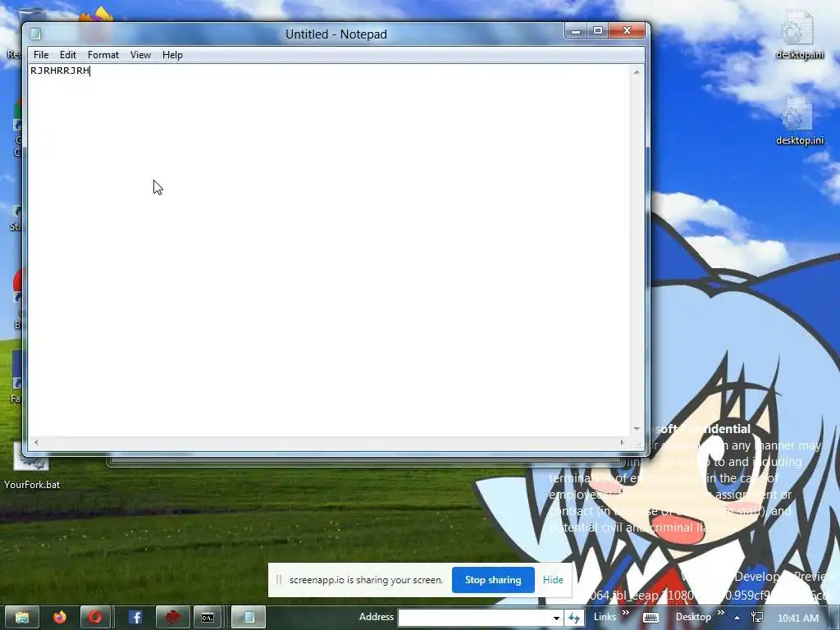Select the Notepad taskbar button
The image size is (840, 630).
248,618
